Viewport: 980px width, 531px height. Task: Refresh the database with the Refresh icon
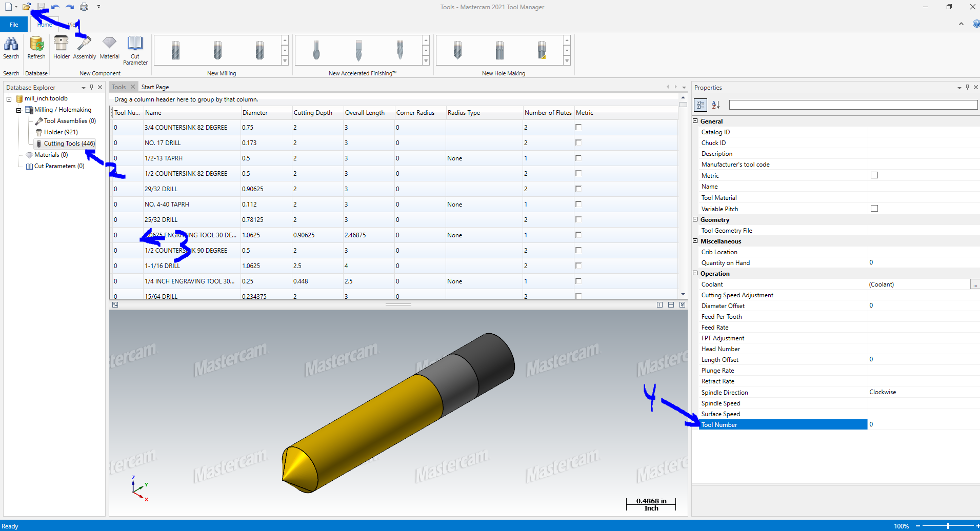pyautogui.click(x=36, y=48)
